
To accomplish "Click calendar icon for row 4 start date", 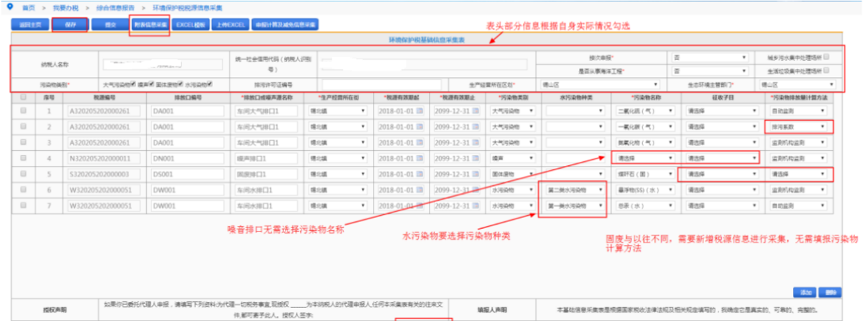I will [x=420, y=158].
